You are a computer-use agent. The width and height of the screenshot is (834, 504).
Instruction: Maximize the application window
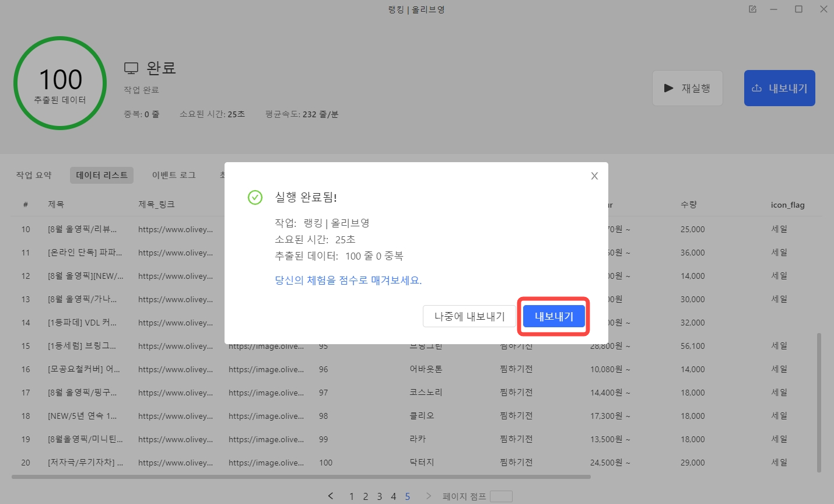tap(798, 9)
